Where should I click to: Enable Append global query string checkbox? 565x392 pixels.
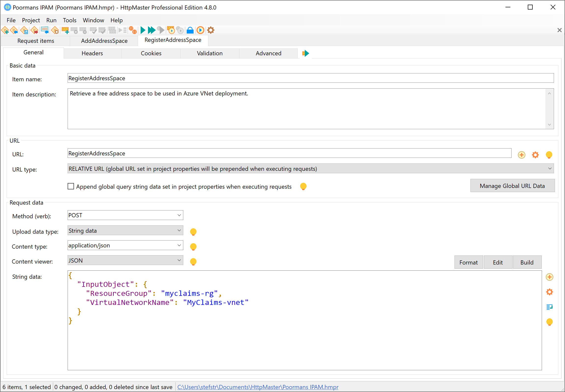pyautogui.click(x=71, y=186)
